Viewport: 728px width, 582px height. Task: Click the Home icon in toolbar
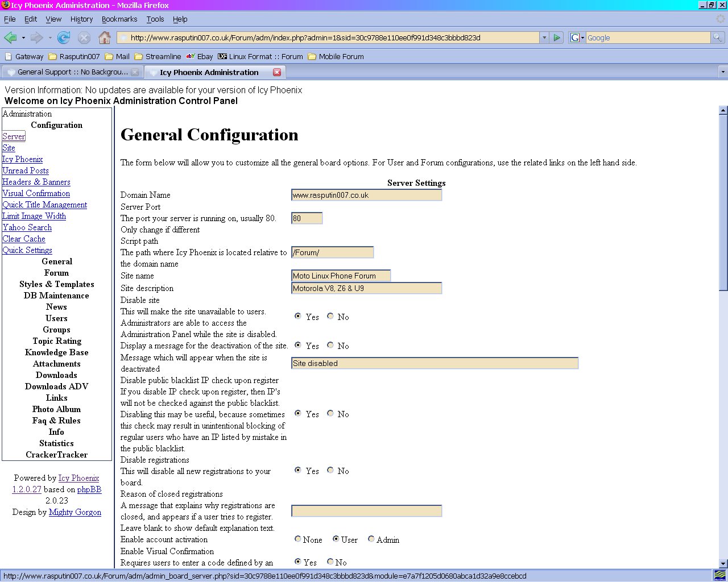(104, 38)
